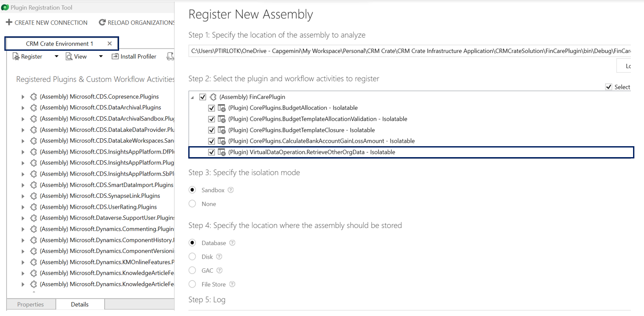
Task: Click the assembly gear icon next to FinCarePlugin
Action: (213, 97)
